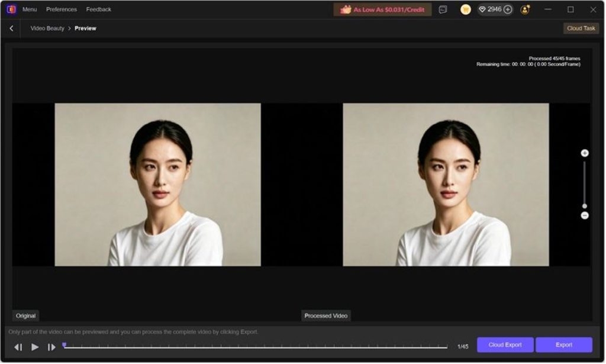Click the timeline playhead marker

tap(65, 345)
